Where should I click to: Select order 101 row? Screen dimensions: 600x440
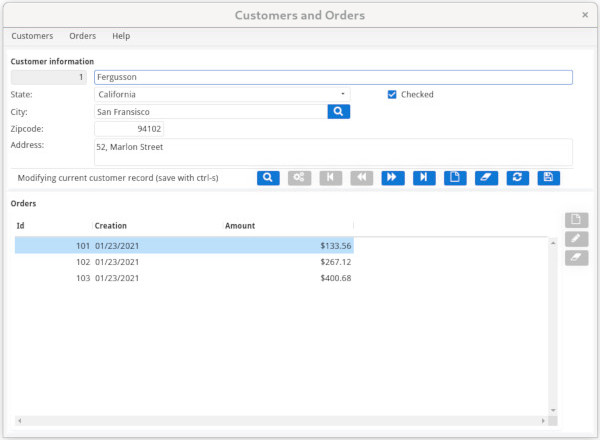184,246
